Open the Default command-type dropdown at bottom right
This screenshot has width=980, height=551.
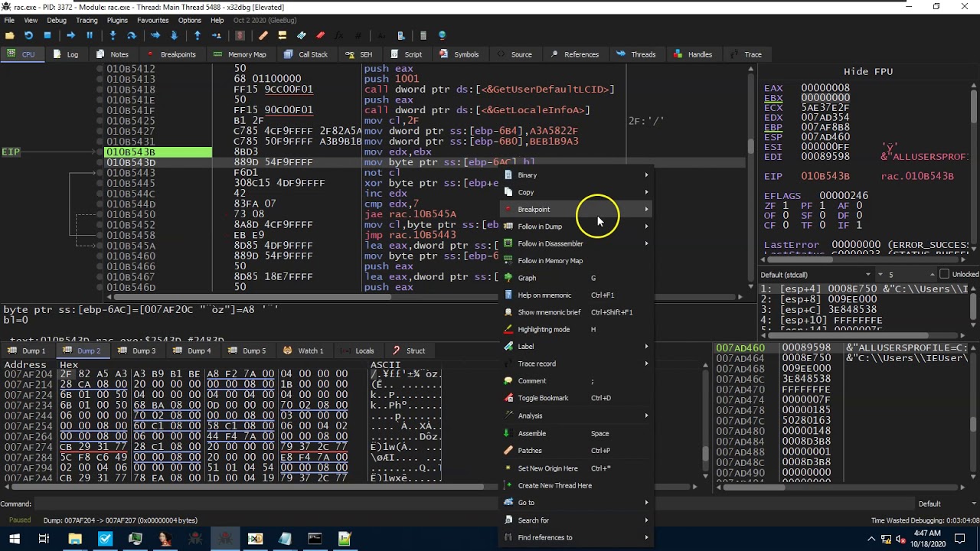coord(946,504)
